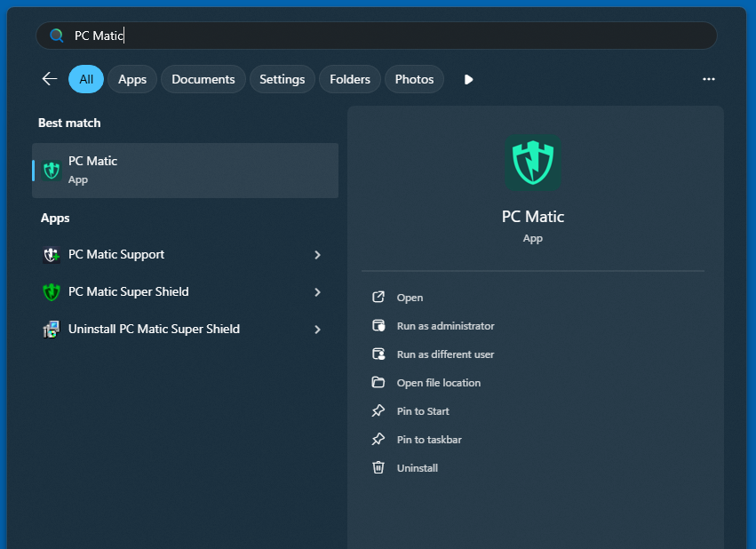Click the PC Matic shield icon in best match

coord(52,171)
